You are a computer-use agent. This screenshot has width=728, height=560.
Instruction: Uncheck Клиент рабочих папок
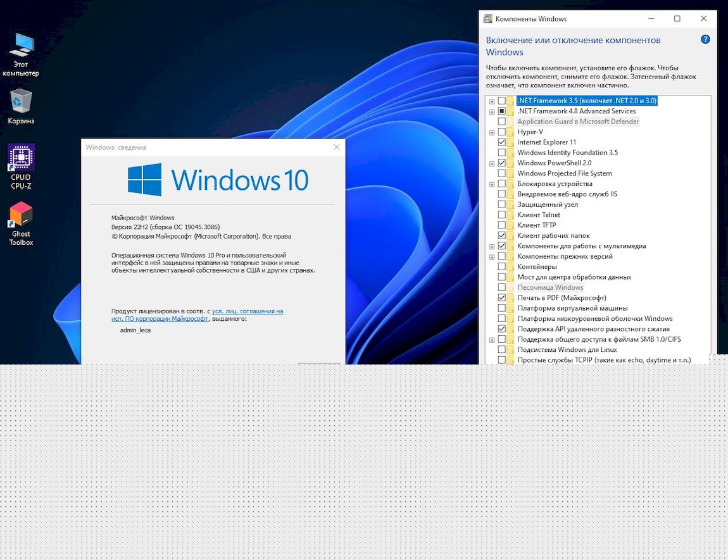pos(502,235)
